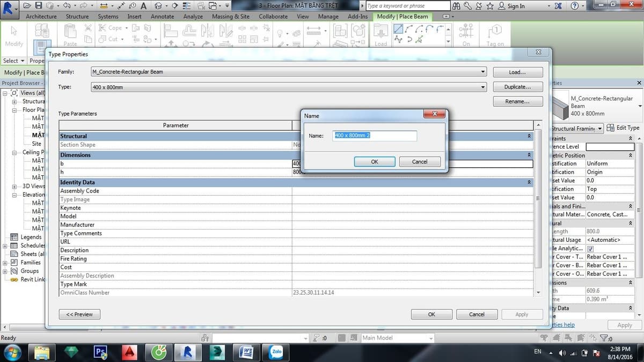
Task: Click the Rename... button
Action: pyautogui.click(x=518, y=101)
